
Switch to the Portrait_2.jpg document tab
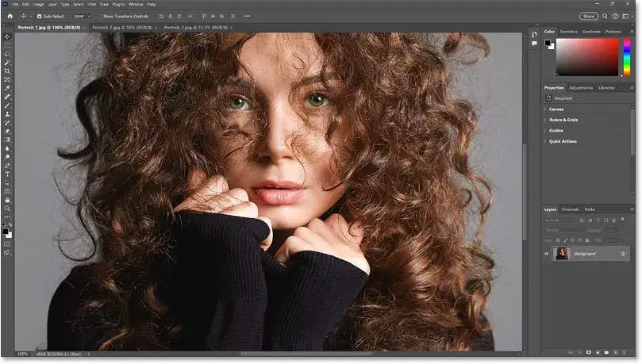point(121,27)
